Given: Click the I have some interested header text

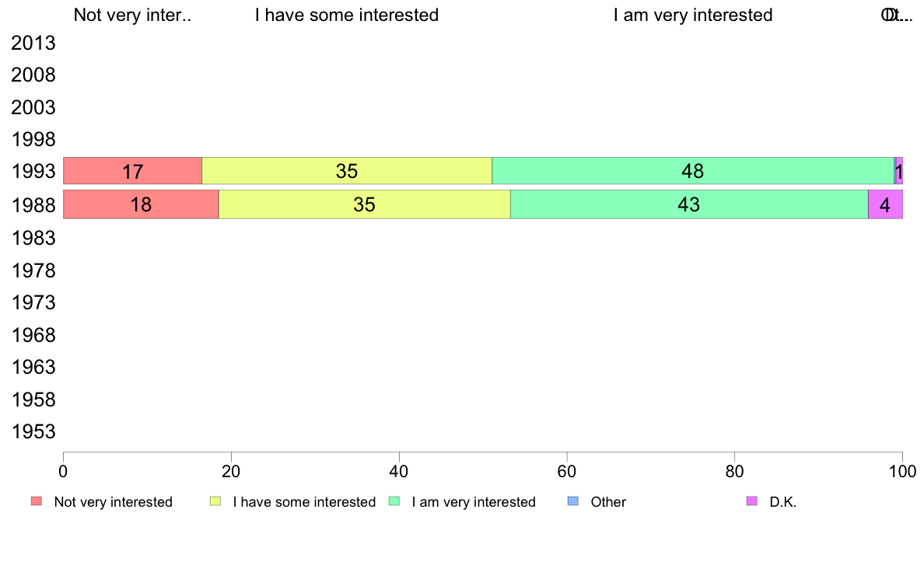Looking at the screenshot, I should click(x=347, y=15).
